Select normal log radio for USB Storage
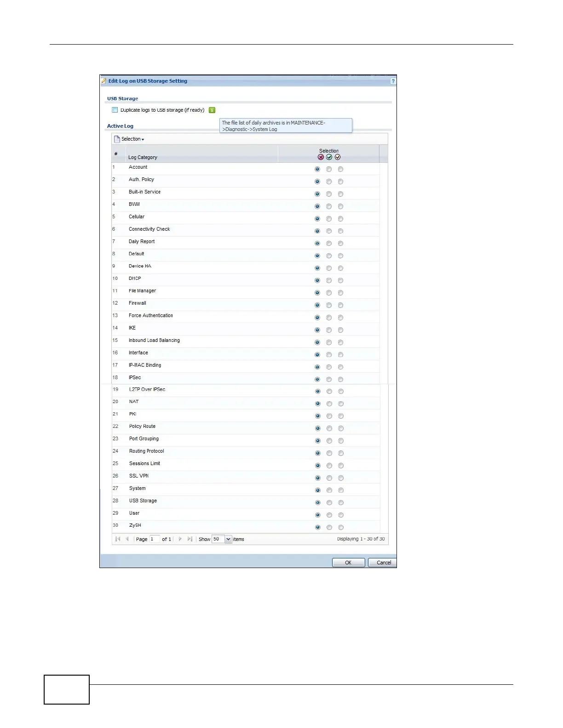The width and height of the screenshot is (563, 728). click(x=329, y=503)
